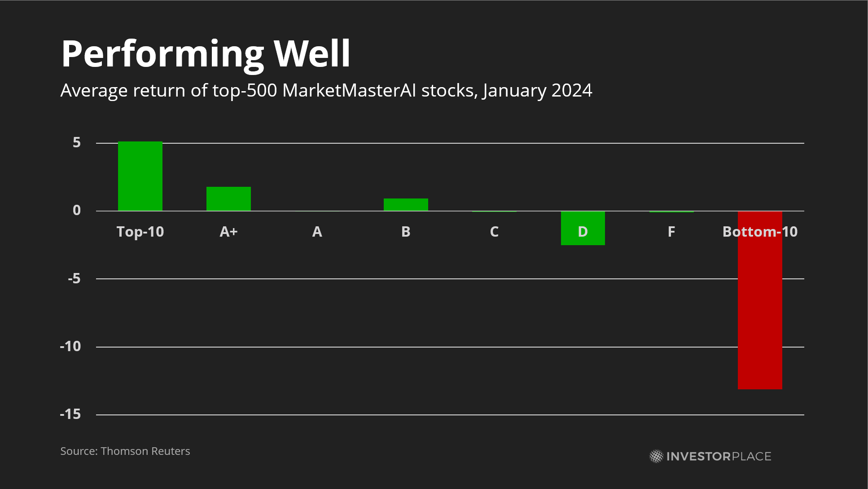Click the F category label
This screenshot has height=489, width=868.
[671, 232]
